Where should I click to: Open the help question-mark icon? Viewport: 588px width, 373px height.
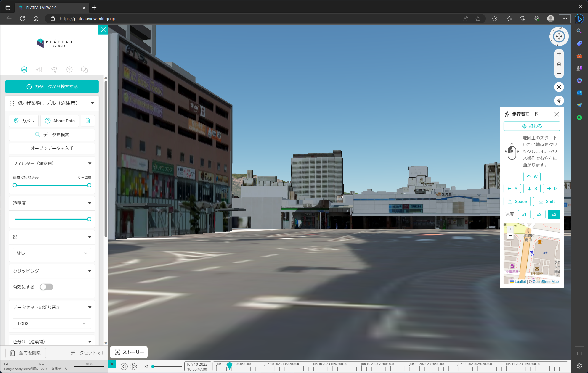click(x=69, y=70)
